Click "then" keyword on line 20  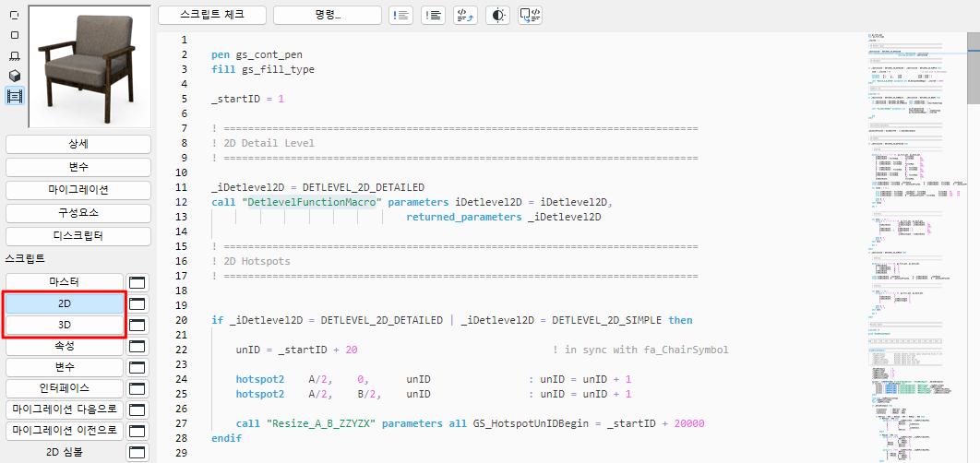[681, 321]
